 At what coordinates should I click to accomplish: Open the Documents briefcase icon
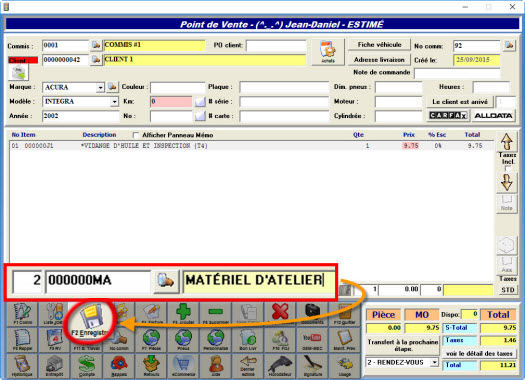pos(312,314)
